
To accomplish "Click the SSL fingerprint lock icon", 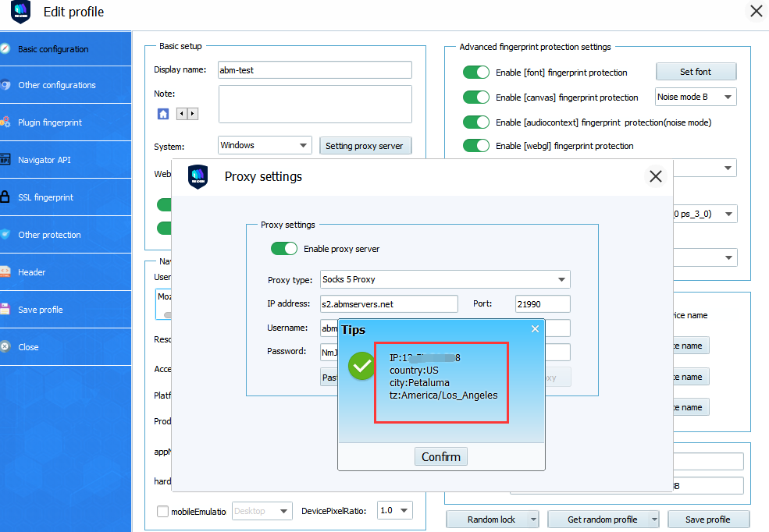I will click(x=5, y=197).
